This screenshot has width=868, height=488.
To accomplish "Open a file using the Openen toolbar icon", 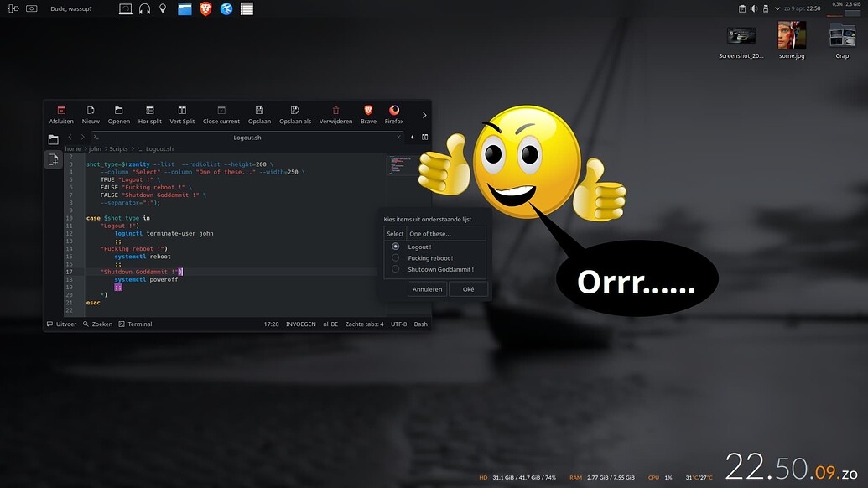I will (118, 113).
